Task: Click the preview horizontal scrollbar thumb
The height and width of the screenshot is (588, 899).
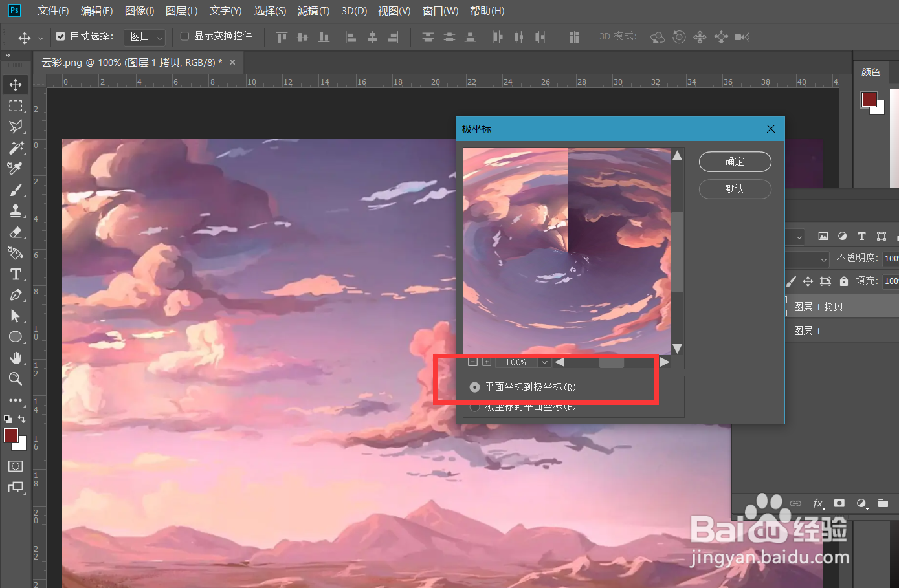Action: [612, 362]
